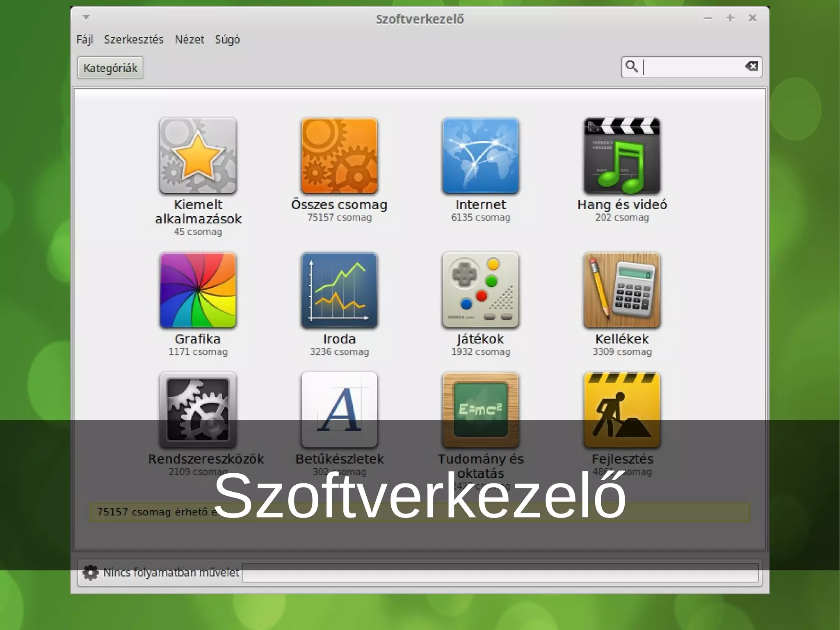Open the Fejlesztés construction icon

click(622, 410)
